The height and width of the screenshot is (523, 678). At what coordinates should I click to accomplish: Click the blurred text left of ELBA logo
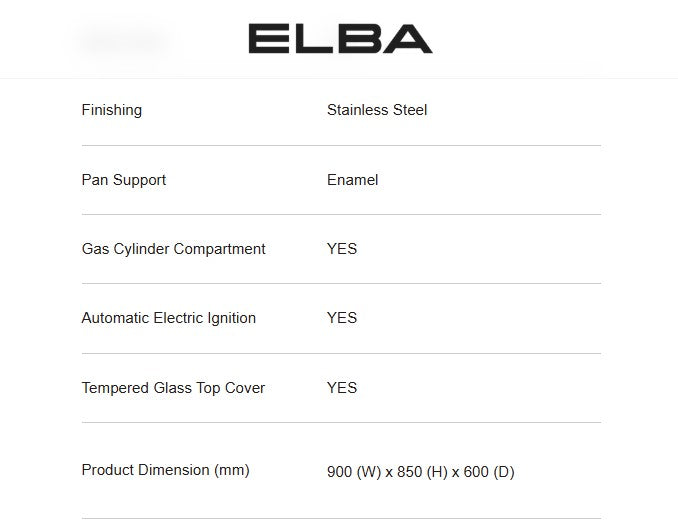(122, 41)
